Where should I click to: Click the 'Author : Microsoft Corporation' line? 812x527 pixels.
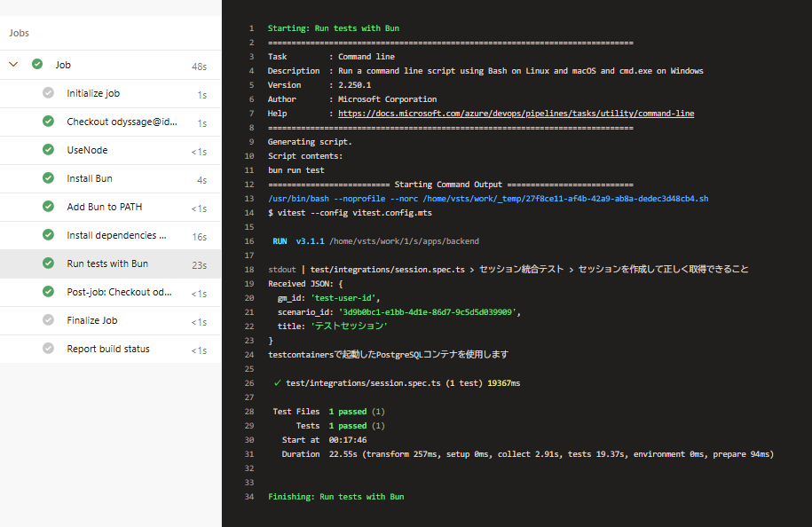pyautogui.click(x=352, y=99)
